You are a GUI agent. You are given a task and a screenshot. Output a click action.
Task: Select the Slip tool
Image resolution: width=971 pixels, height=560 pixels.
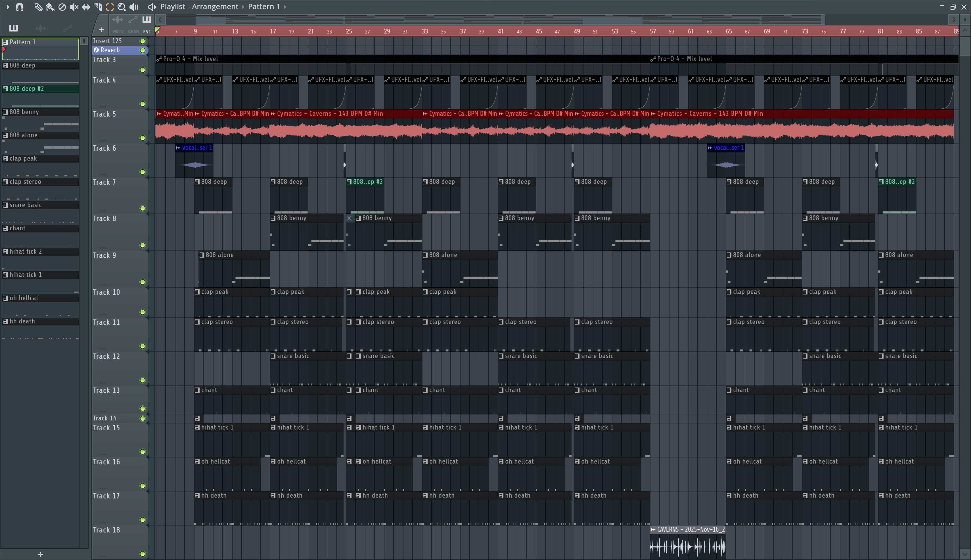(x=86, y=7)
